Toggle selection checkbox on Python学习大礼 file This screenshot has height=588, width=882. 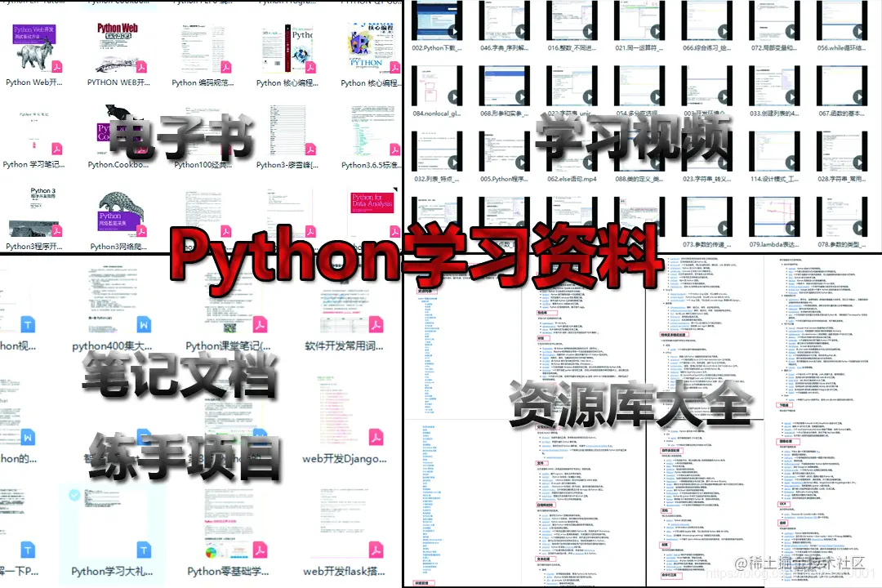[x=75, y=495]
